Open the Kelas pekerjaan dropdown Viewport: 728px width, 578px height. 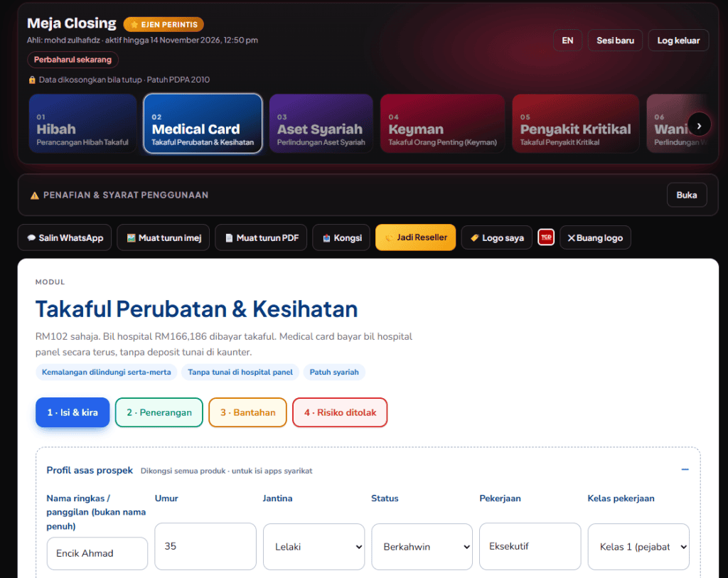[x=638, y=547]
